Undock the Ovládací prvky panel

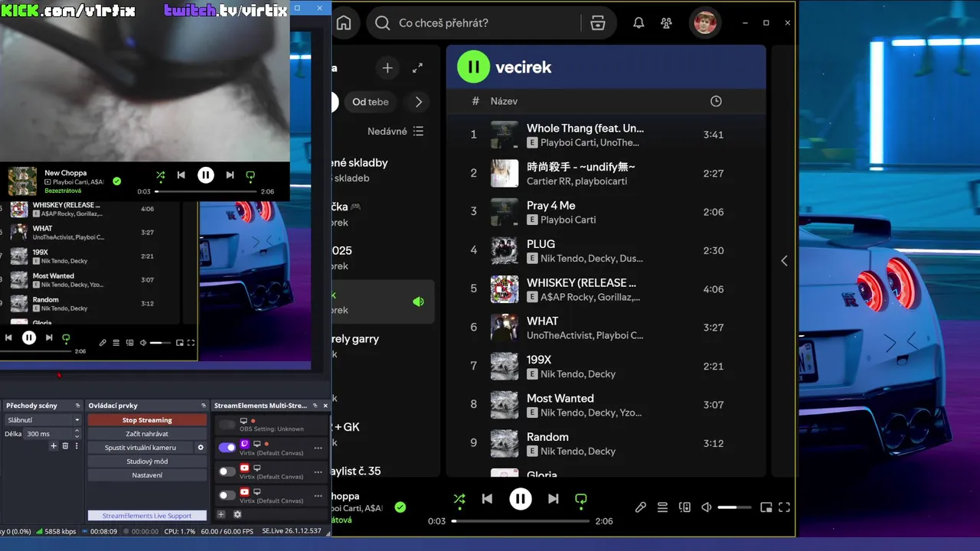(x=204, y=406)
